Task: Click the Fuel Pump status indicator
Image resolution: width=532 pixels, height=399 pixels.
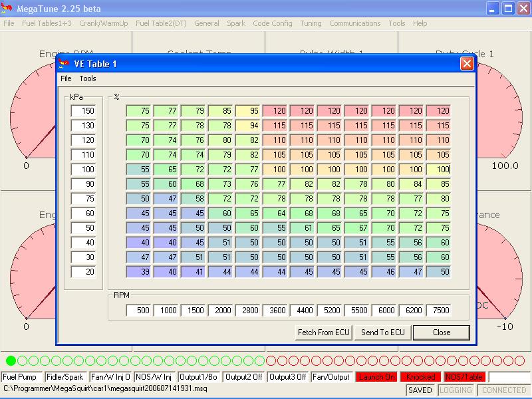Action: tap(22, 377)
